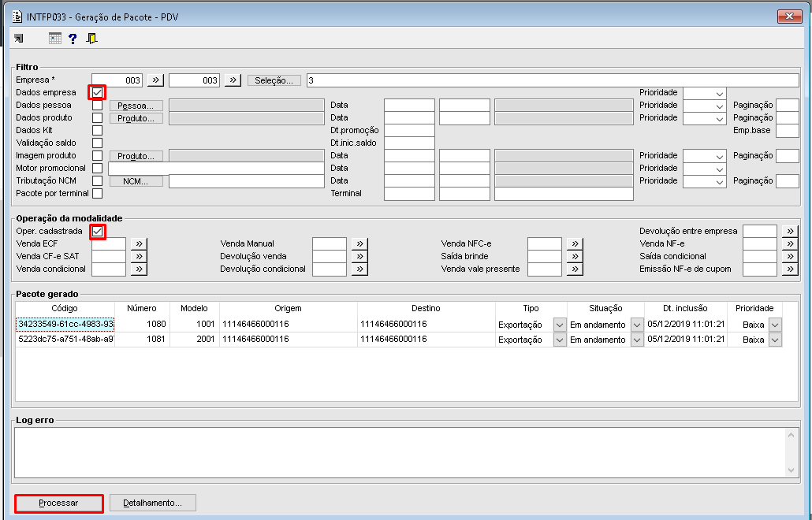
Task: Enable the Tributação NCM checkbox
Action: pyautogui.click(x=97, y=180)
